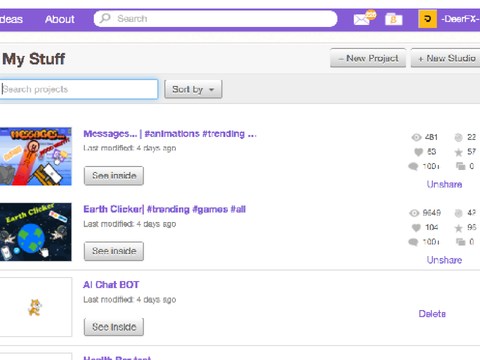Click the loves heart icon for Messages project

[x=419, y=152]
